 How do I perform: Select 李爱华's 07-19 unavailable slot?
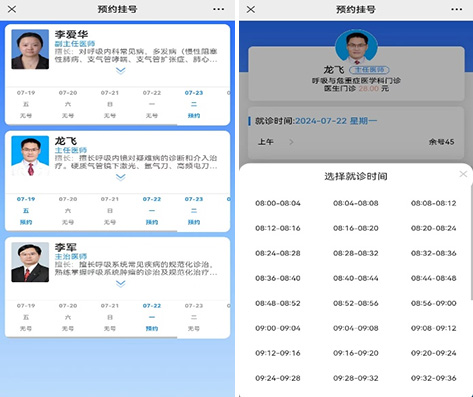[x=26, y=116]
